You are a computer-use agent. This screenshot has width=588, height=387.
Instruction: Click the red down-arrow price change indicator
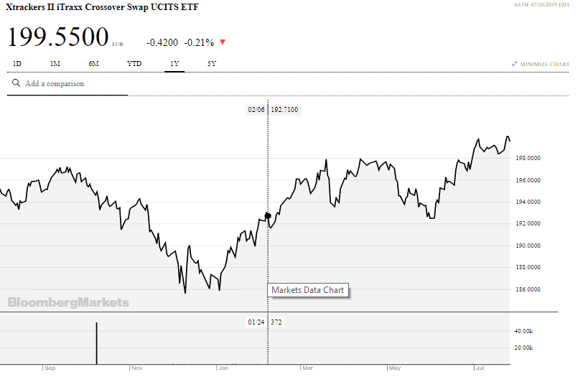[223, 42]
